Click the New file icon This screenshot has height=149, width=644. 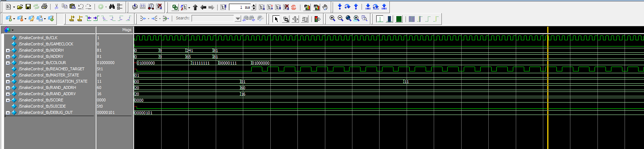coord(8,7)
